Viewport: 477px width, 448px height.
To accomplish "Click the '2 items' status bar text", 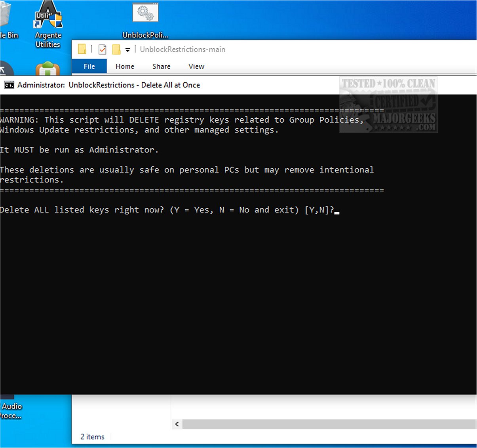I will click(92, 437).
